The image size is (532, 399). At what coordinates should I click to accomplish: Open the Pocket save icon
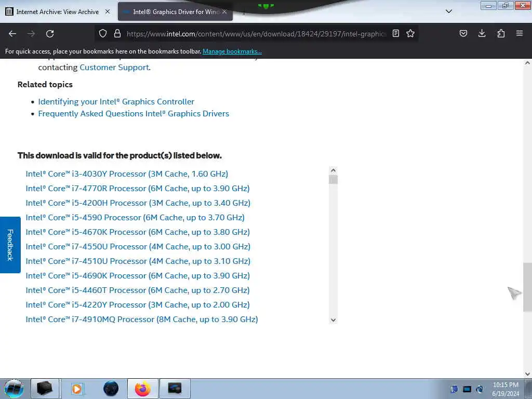pyautogui.click(x=463, y=34)
